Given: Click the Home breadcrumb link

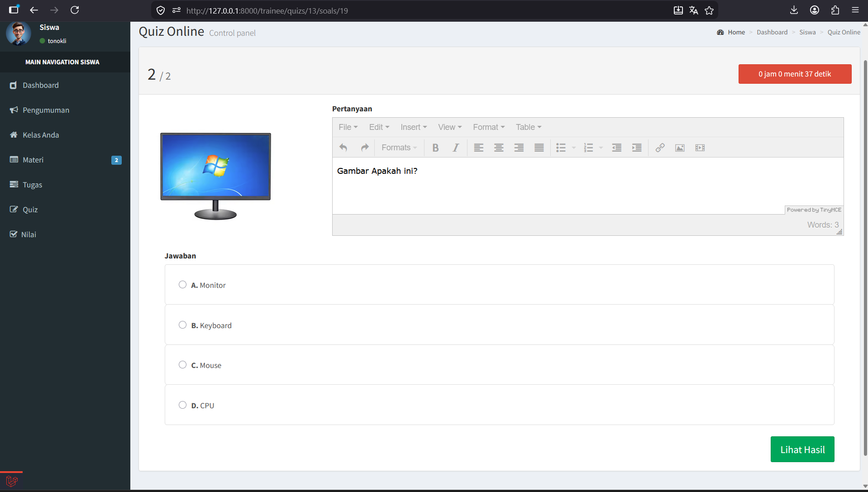Looking at the screenshot, I should click(x=736, y=32).
